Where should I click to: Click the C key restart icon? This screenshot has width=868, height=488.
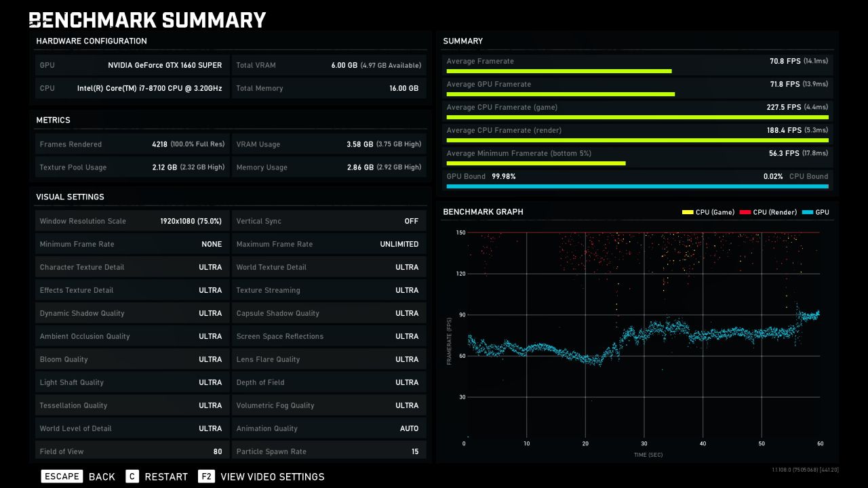click(x=132, y=476)
